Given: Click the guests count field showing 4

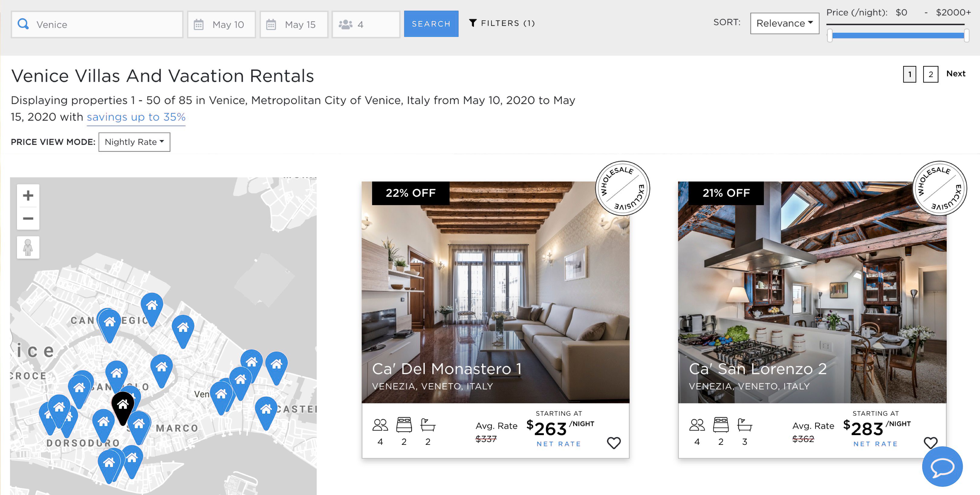Looking at the screenshot, I should point(365,25).
